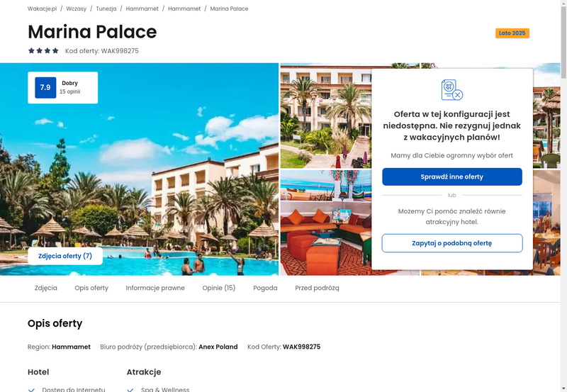Open Wczasy breadcrumb link
567x392 pixels.
[77, 9]
